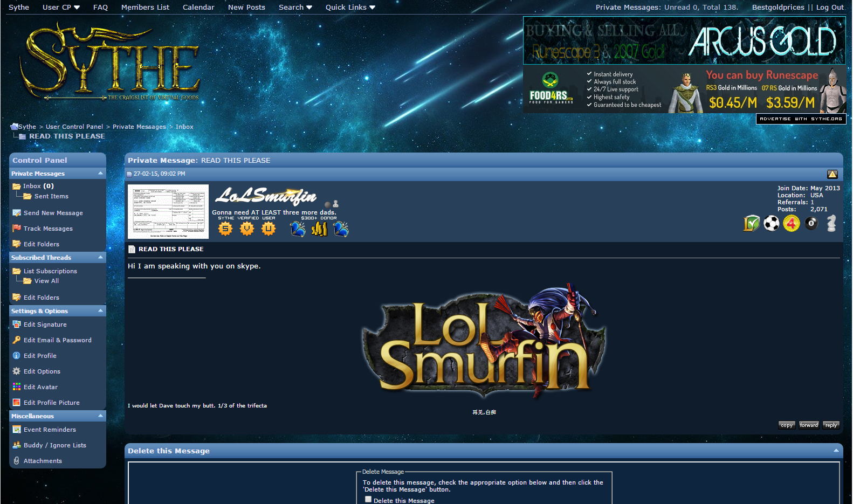Collapse the Settings & Options sidebar section
Viewport: 853px width, 504px height.
(x=100, y=310)
